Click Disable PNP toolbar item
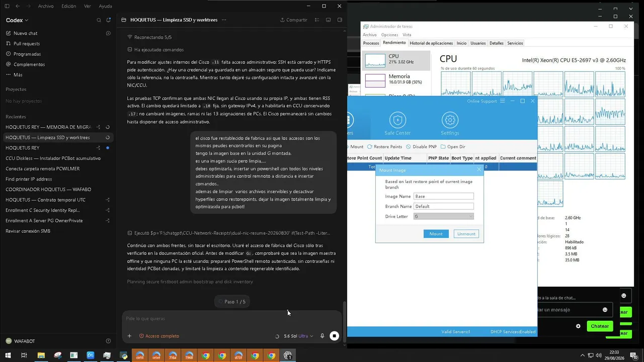 click(x=422, y=147)
